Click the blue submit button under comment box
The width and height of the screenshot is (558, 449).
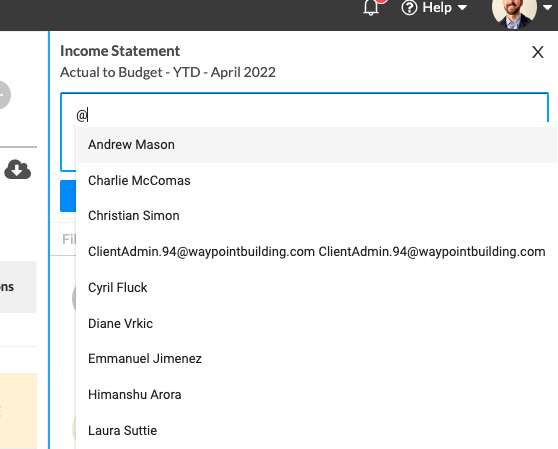[x=68, y=196]
